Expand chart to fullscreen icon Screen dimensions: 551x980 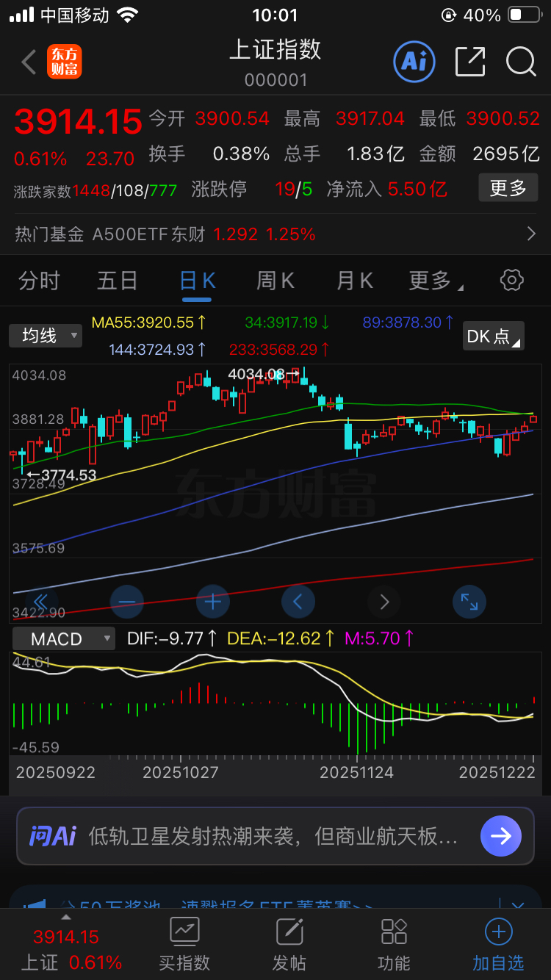pyautogui.click(x=469, y=602)
